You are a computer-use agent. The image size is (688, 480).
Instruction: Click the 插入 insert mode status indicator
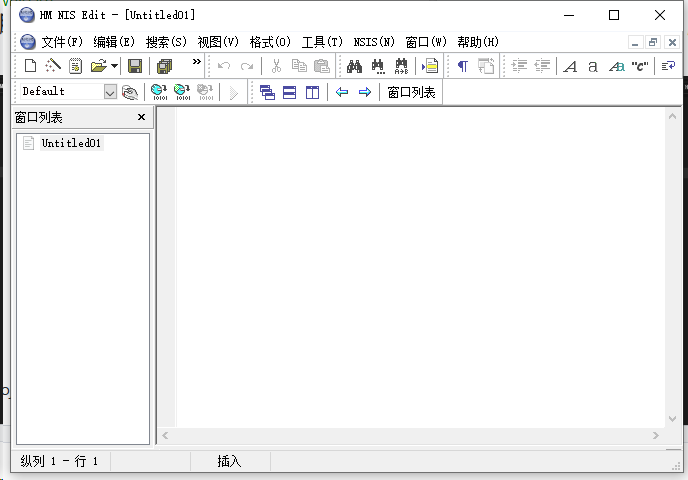229,461
